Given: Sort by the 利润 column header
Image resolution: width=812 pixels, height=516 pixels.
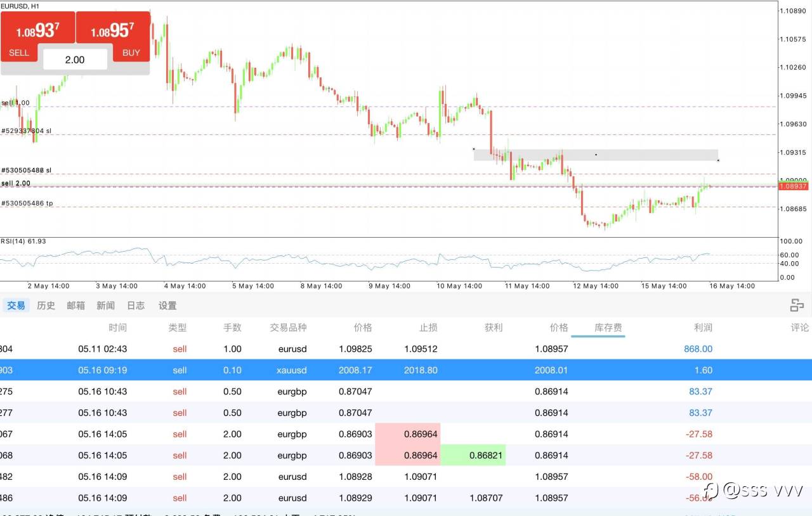Looking at the screenshot, I should point(703,328).
